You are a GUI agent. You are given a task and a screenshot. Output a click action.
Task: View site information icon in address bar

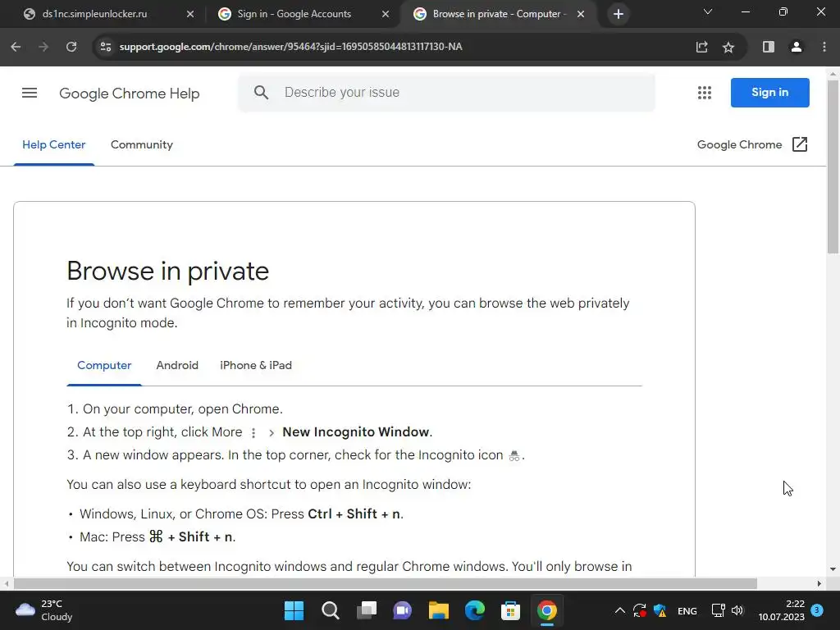[x=106, y=47]
